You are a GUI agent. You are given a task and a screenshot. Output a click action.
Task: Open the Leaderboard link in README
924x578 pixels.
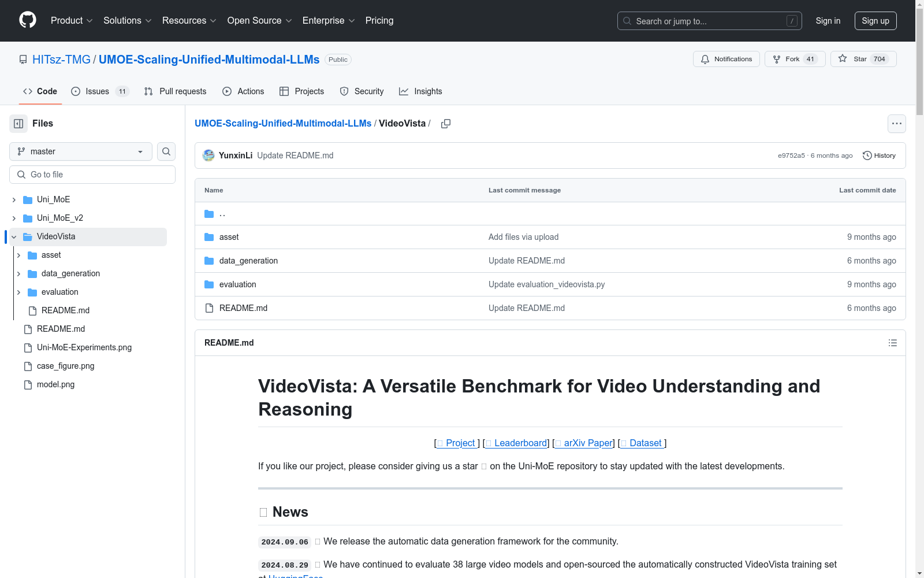[516, 443]
